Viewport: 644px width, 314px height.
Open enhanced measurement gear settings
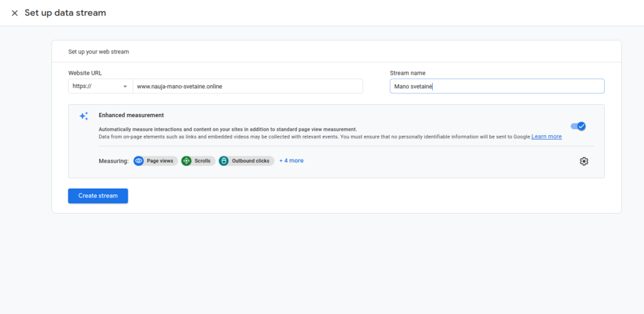[583, 162]
